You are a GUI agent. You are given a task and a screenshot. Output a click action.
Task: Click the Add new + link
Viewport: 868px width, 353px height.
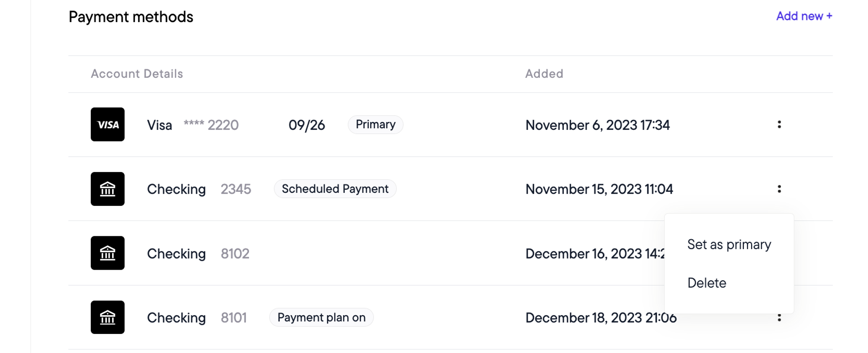tap(804, 16)
